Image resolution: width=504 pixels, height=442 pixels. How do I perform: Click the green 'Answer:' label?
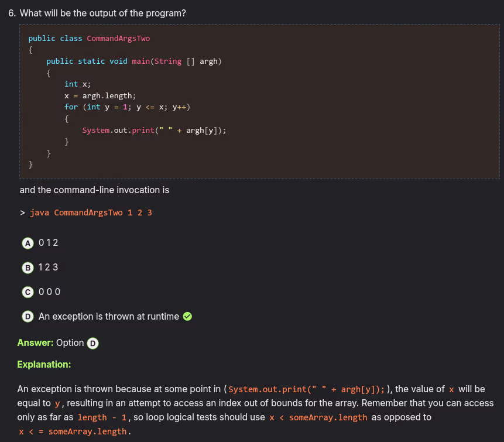[35, 342]
